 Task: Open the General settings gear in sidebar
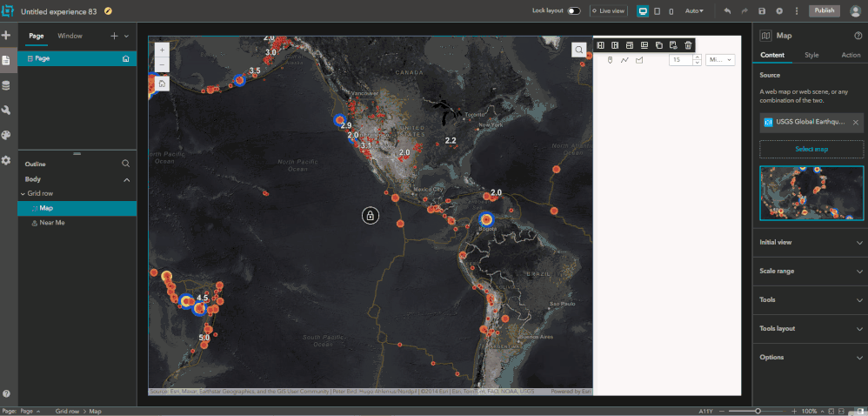pos(6,160)
